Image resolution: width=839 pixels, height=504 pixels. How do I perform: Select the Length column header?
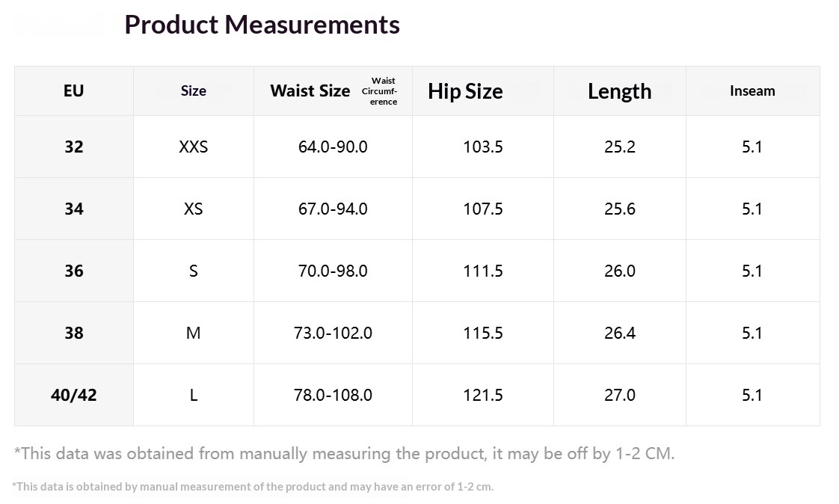[620, 91]
